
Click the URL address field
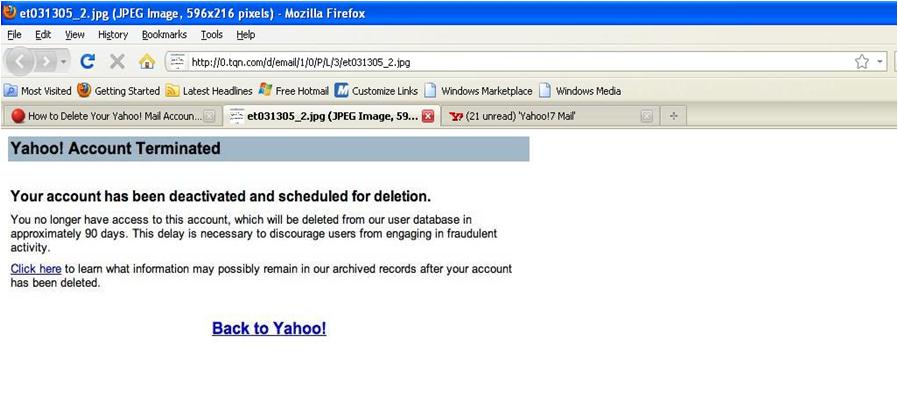pos(500,62)
